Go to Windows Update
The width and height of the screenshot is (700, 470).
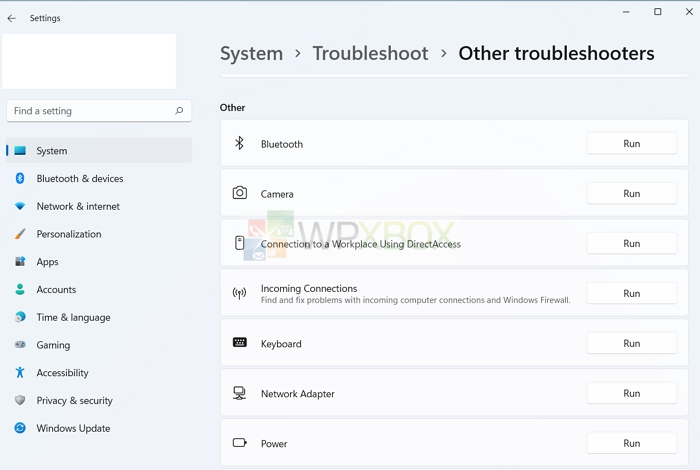pos(99,428)
